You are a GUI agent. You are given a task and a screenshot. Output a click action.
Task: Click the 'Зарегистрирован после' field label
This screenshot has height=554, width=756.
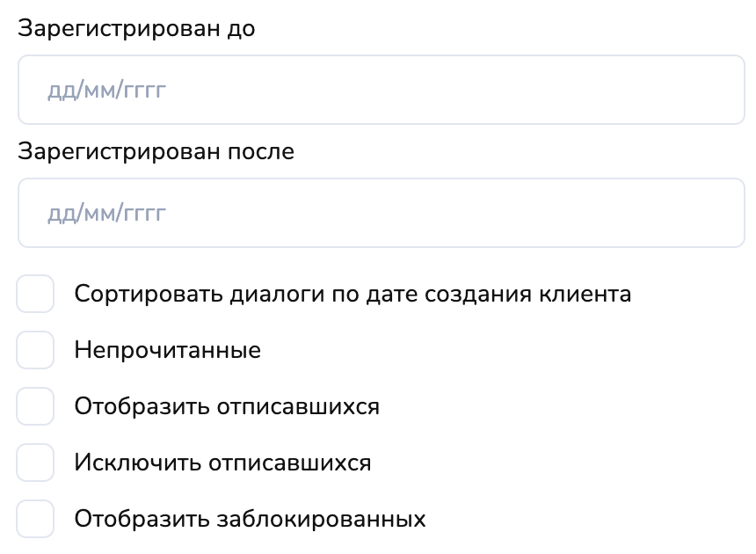point(156,151)
